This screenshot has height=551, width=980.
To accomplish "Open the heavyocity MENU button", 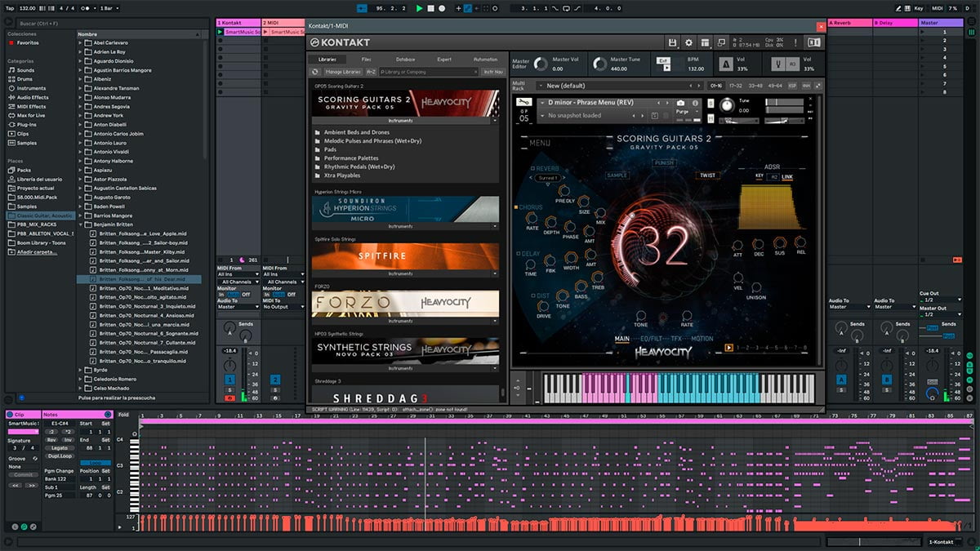I will click(540, 144).
